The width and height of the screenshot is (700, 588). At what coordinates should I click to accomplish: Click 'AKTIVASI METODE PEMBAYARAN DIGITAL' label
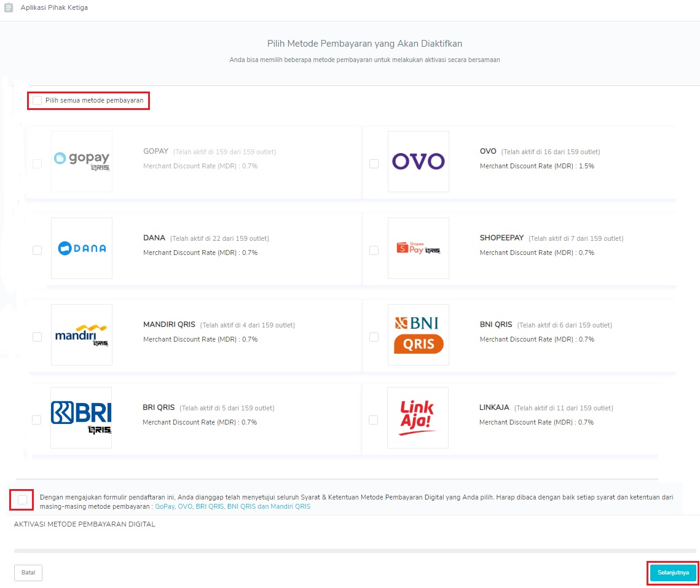[x=84, y=524]
